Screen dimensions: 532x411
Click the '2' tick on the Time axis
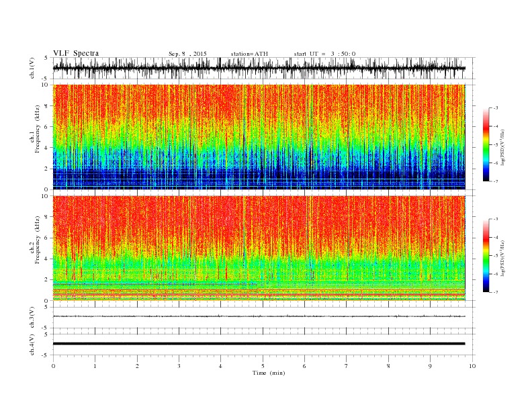(x=137, y=366)
